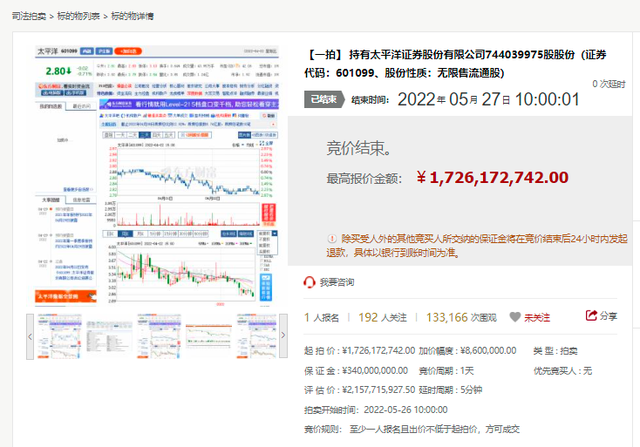Toggle 未关注 follow status
The image size is (640, 447).
click(537, 318)
